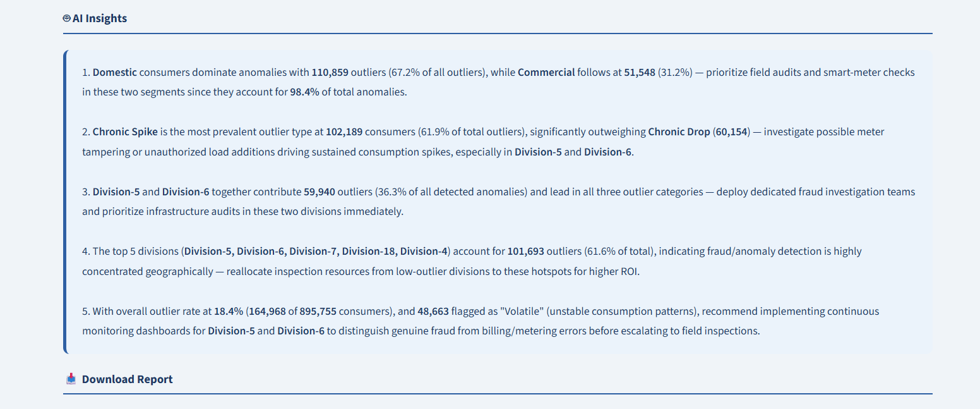The height and width of the screenshot is (409, 980).
Task: Click the 102,189 consumers number
Action: click(344, 132)
